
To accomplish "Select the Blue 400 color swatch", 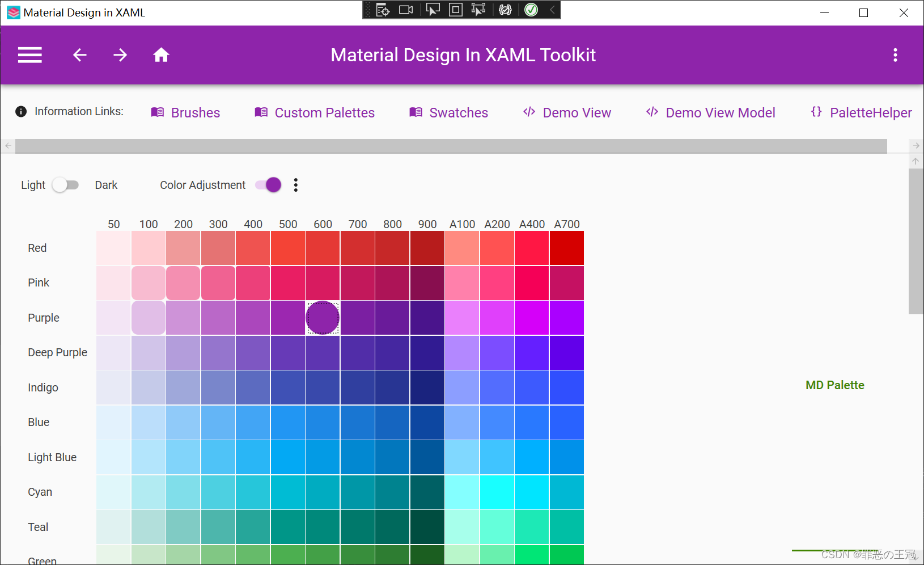I will pos(253,423).
